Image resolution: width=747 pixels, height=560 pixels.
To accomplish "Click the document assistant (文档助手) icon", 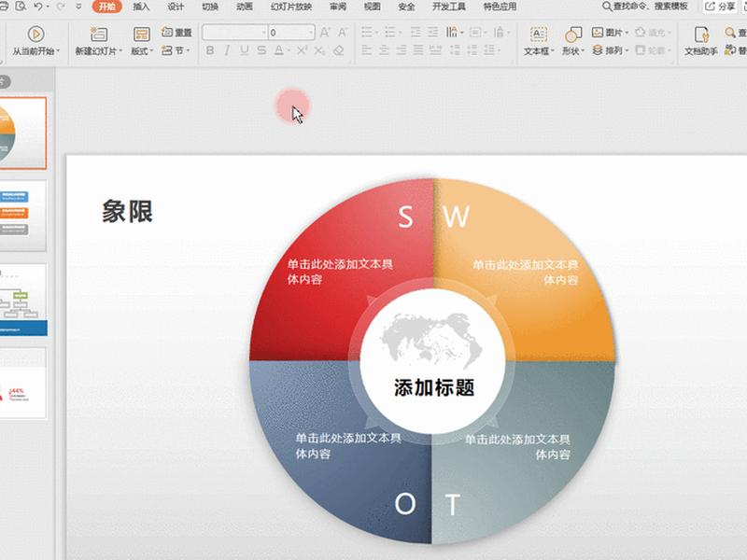I will pos(701,35).
